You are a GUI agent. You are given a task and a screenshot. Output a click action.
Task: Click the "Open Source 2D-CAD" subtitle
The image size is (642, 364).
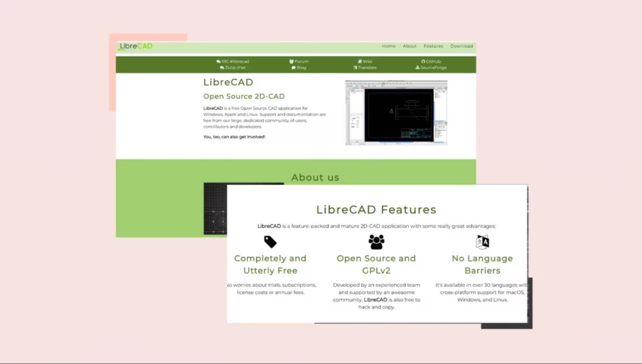coord(244,96)
